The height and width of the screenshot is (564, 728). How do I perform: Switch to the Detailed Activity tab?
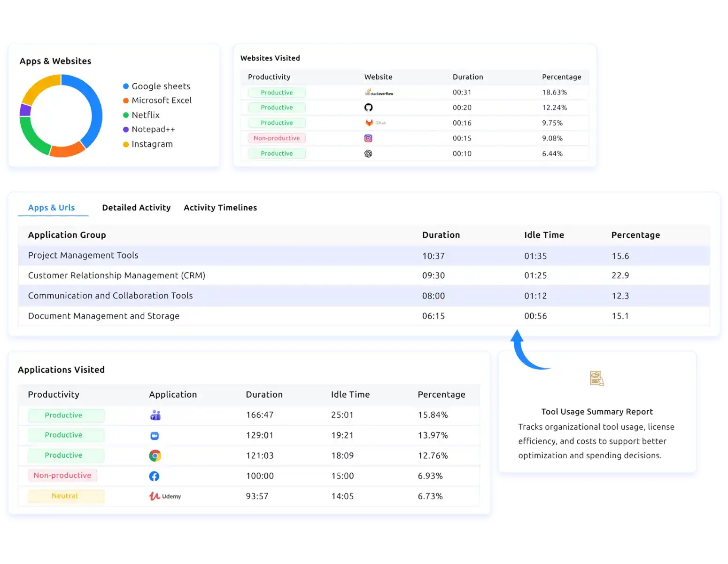pyautogui.click(x=136, y=207)
